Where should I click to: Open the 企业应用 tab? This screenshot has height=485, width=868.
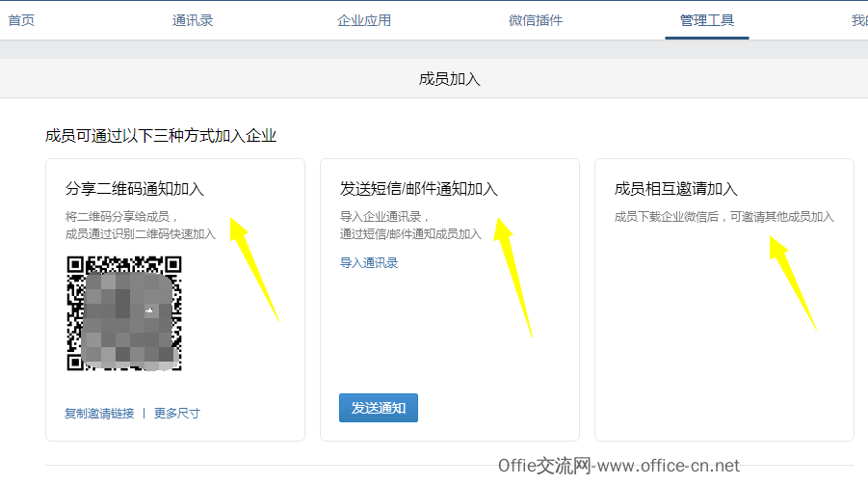tap(364, 20)
